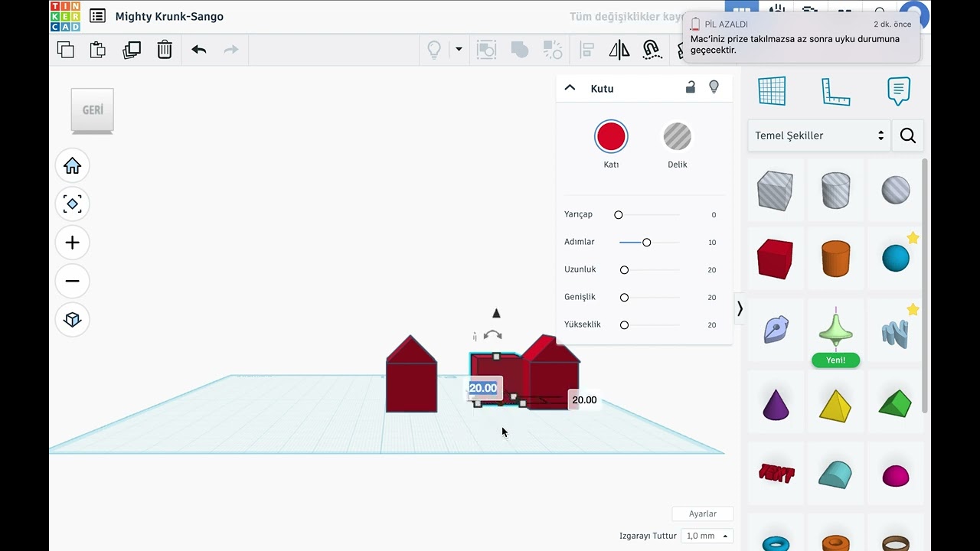Viewport: 980px width, 551px height.
Task: Click the Copy icon in the toolbar
Action: [66, 50]
